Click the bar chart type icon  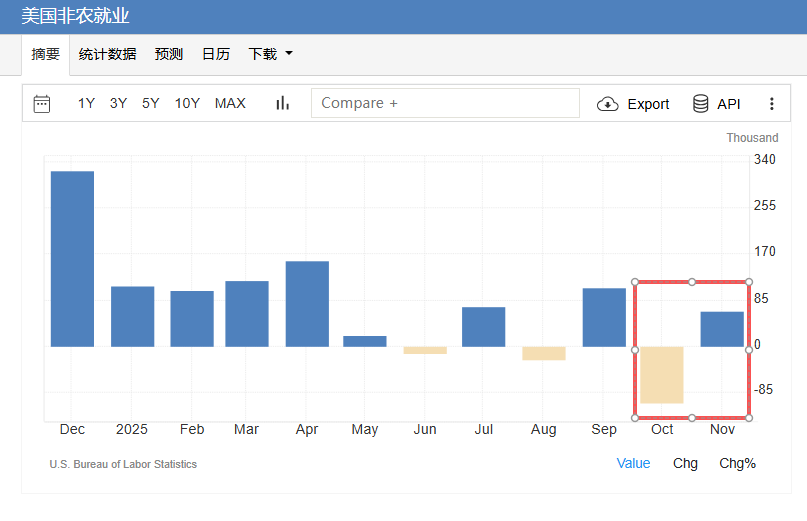pos(282,103)
